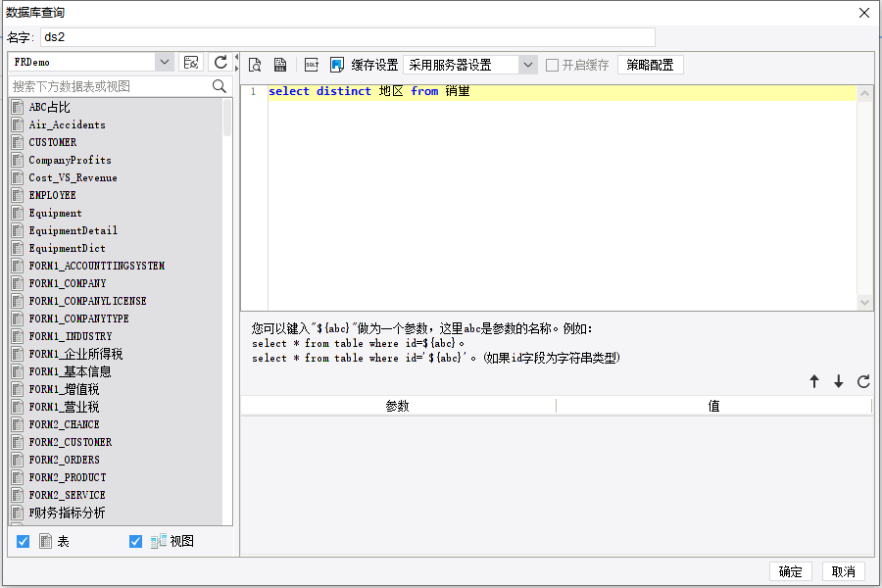882x588 pixels.
Task: Select the FORM1_基本信息 table
Action: 71,371
